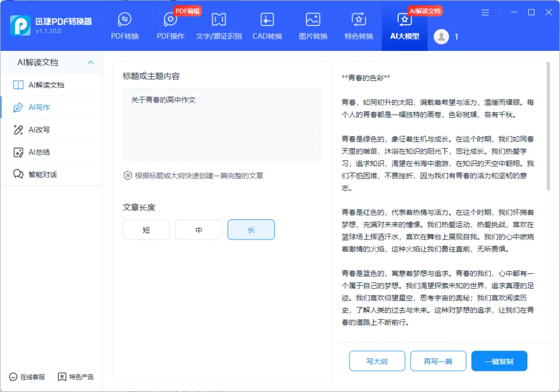Open 在线客服 support
The image size is (560, 392).
[25, 377]
